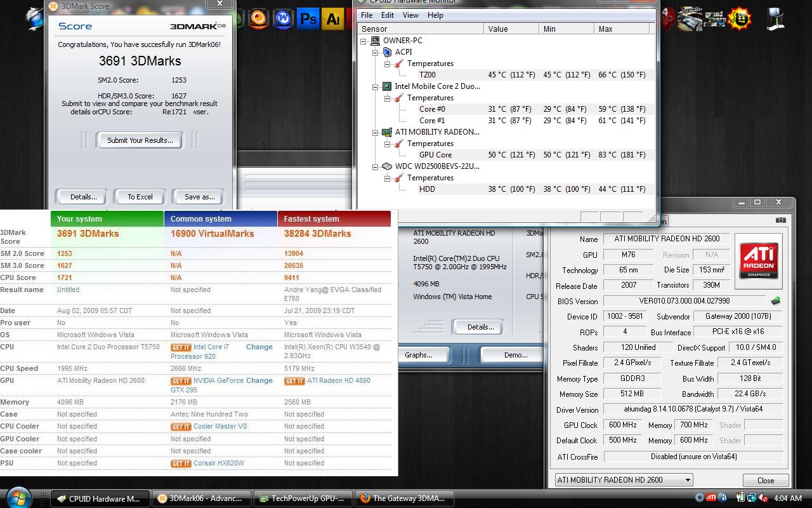The height and width of the screenshot is (508, 812).
Task: Open the GPU selection dropdown in GPU-Z
Action: pyautogui.click(x=624, y=480)
